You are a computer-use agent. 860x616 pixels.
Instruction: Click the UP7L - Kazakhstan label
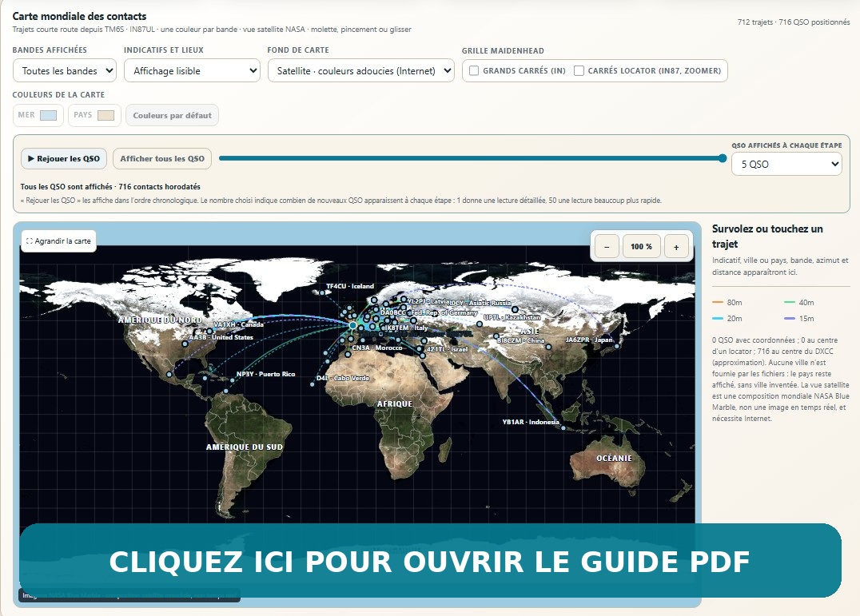pos(512,317)
